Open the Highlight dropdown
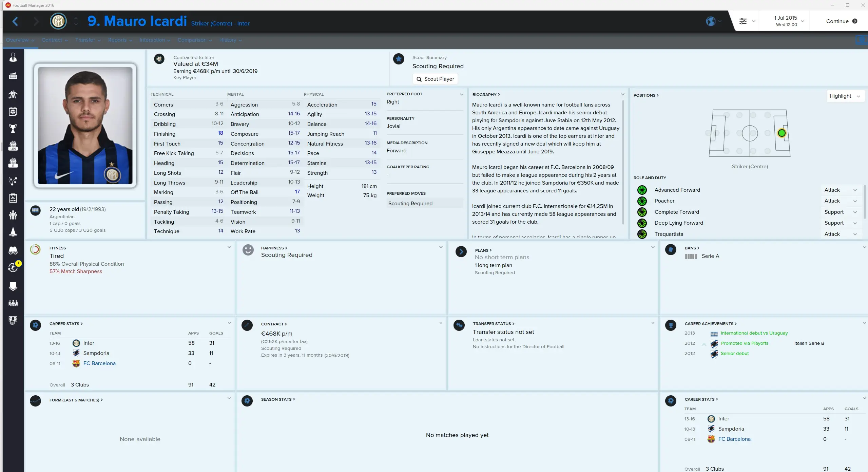 (845, 96)
